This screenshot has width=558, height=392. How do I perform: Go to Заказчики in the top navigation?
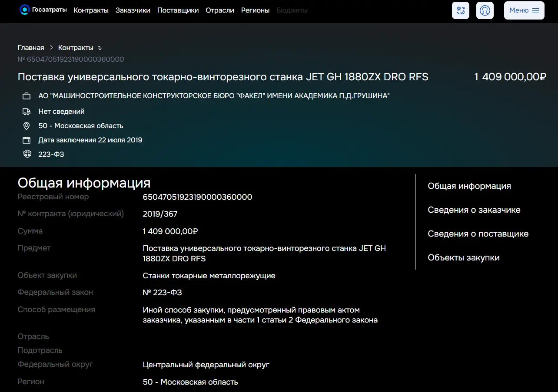133,10
